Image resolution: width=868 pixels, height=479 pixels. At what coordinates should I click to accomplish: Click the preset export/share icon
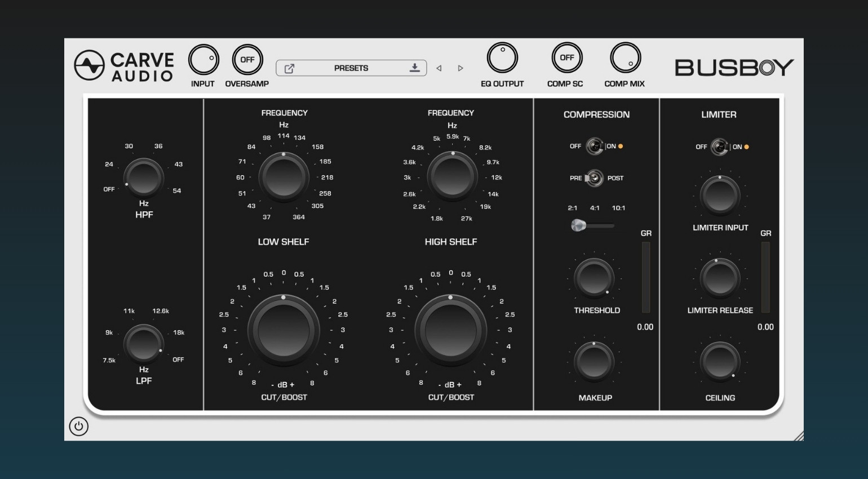click(x=290, y=68)
